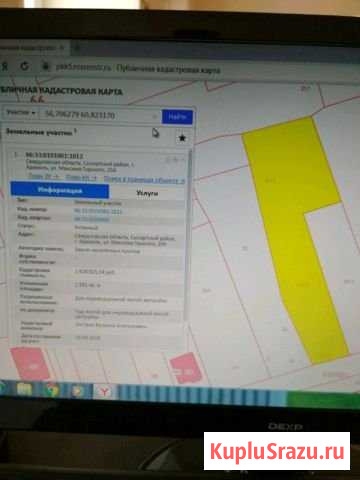The height and width of the screenshot is (480, 360).
Task: Reload the page with the refresh icon
Action: click(24, 66)
